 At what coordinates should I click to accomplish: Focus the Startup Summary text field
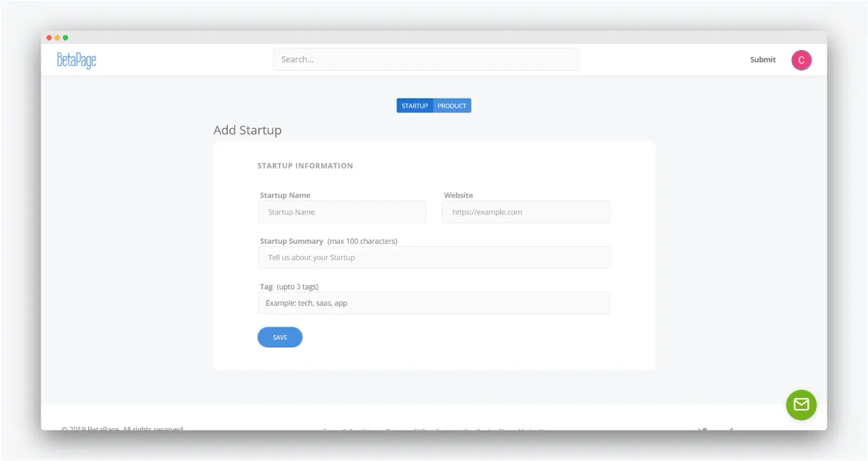(434, 258)
